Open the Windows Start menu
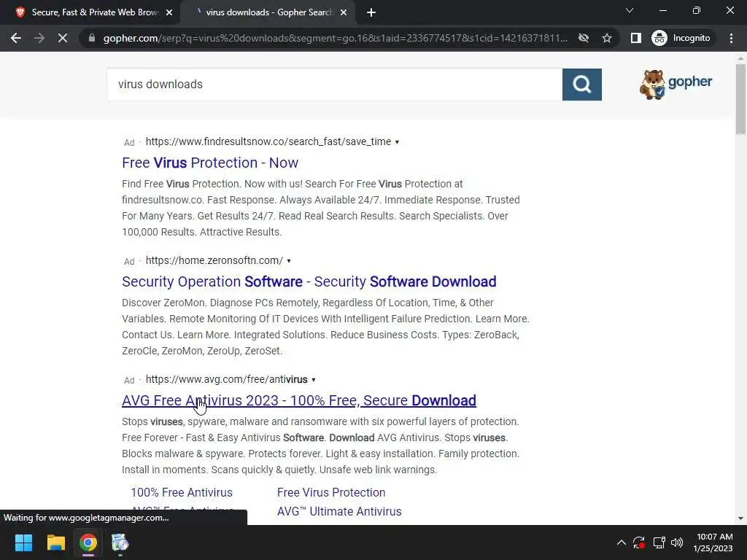Image resolution: width=747 pixels, height=560 pixels. click(x=23, y=542)
